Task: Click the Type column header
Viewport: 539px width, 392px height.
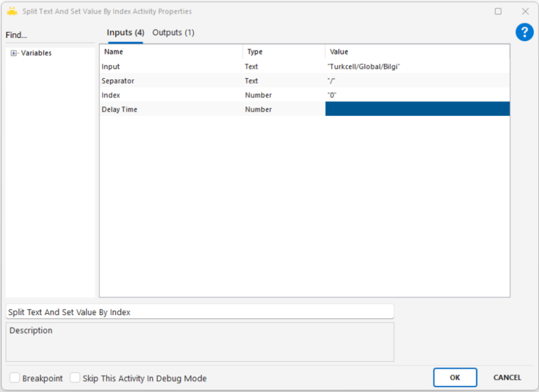Action: pyautogui.click(x=284, y=52)
